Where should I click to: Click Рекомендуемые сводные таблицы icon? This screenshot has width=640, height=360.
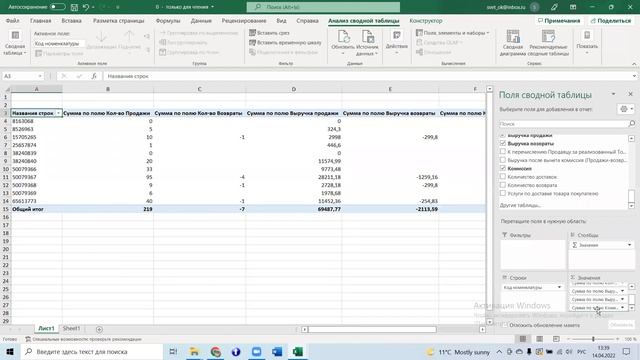[548, 37]
